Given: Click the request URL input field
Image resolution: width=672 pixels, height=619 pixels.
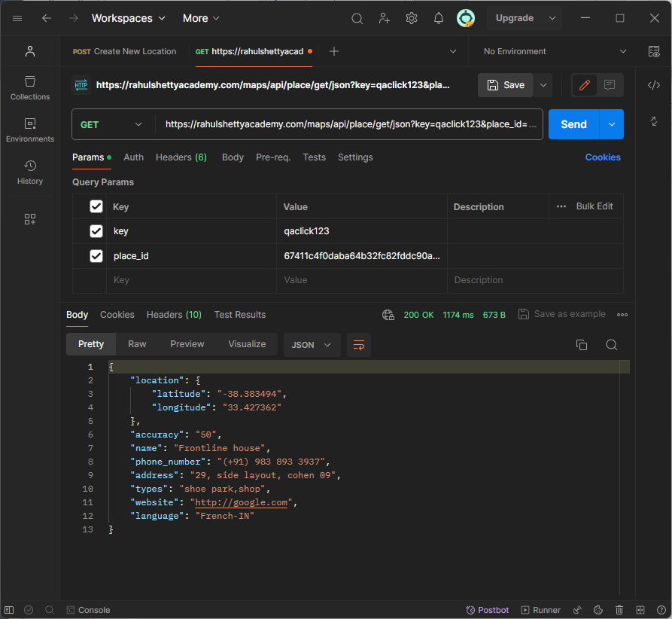Looking at the screenshot, I should click(351, 124).
